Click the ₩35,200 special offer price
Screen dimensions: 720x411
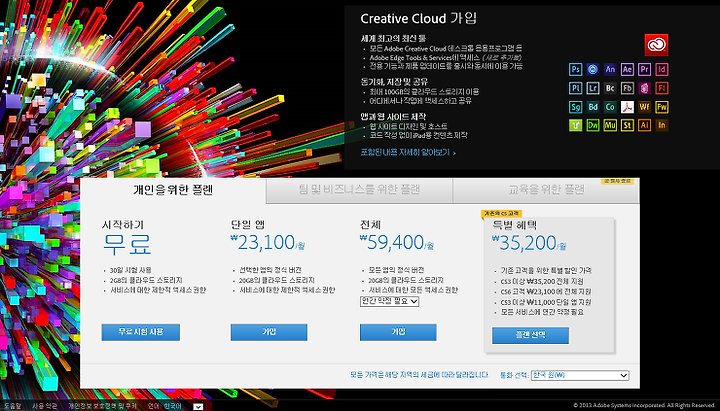[x=529, y=243]
